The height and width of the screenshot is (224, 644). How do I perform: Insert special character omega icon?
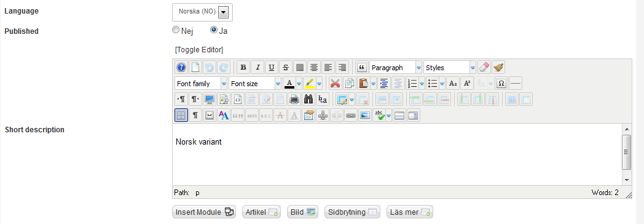pos(501,84)
